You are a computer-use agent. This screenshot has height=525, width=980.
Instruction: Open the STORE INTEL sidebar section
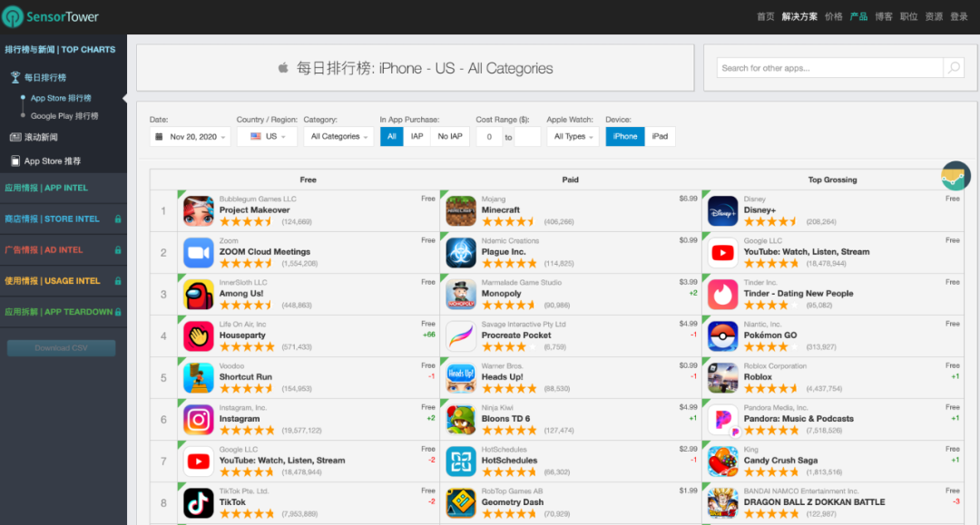[64, 219]
